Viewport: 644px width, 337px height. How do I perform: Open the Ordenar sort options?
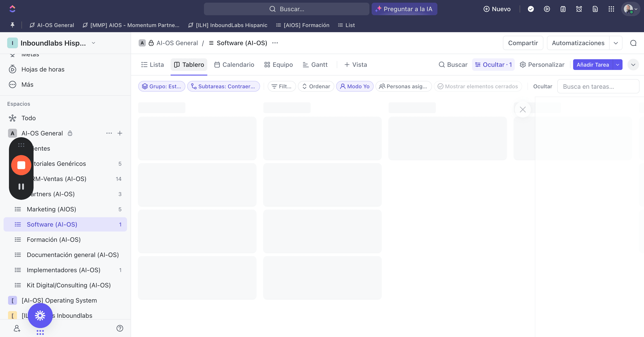pos(316,86)
